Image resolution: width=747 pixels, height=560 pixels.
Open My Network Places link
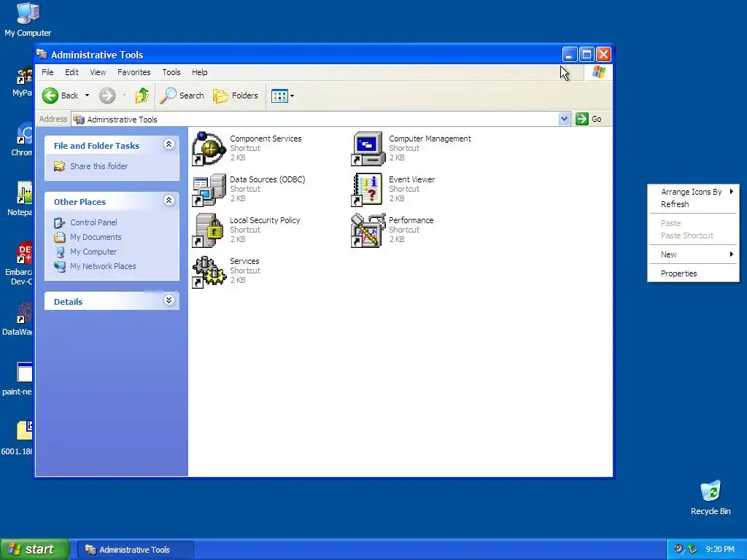click(x=103, y=266)
